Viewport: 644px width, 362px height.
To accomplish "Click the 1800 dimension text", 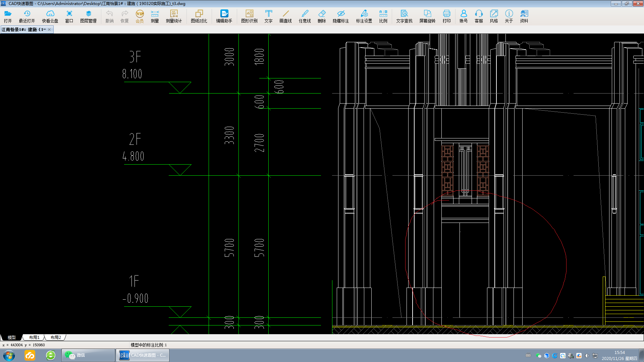I will tap(259, 57).
